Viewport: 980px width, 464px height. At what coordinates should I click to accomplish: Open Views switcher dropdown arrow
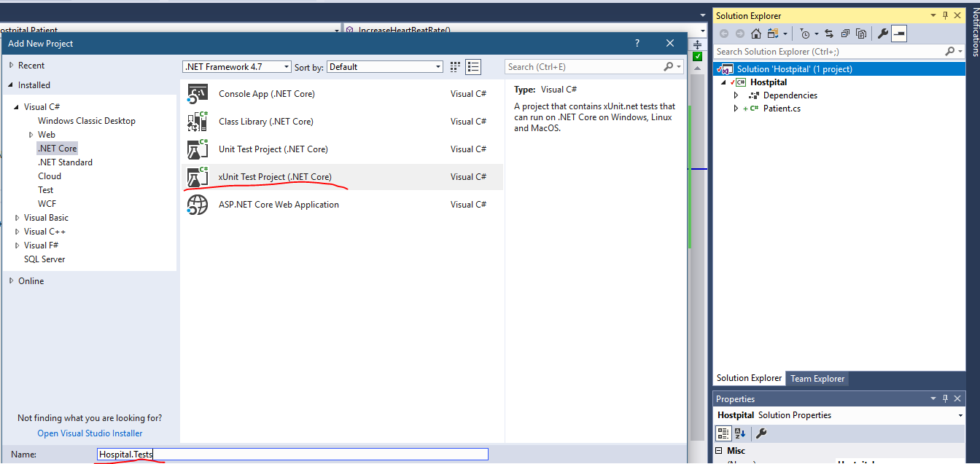(x=785, y=34)
